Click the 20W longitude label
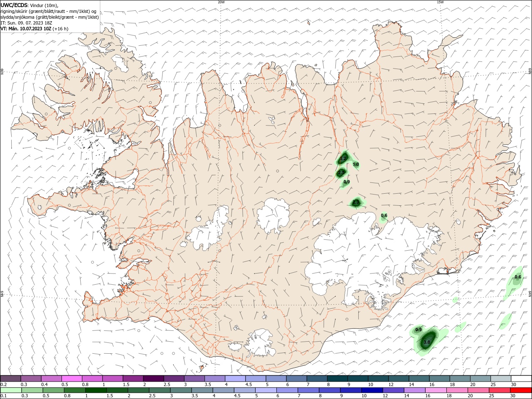532x399 pixels. (221, 2)
